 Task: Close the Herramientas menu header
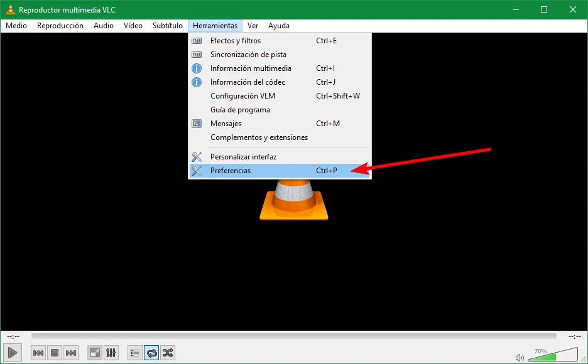[215, 26]
